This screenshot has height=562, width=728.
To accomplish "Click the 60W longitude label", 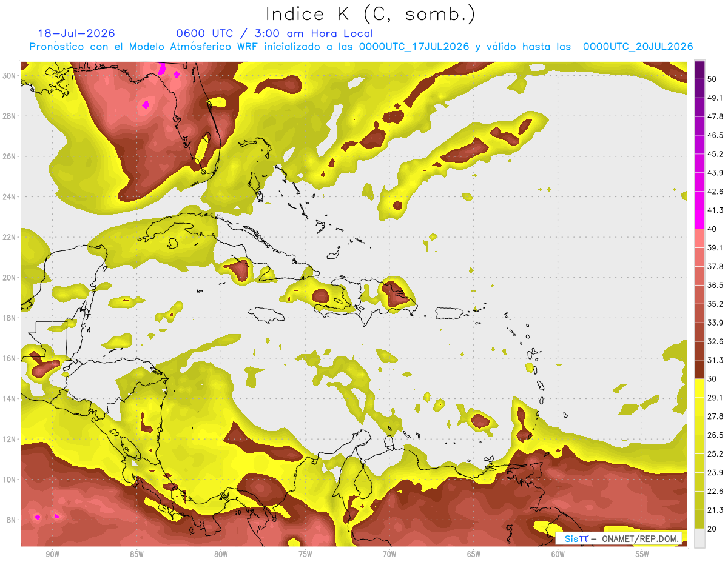I will click(x=558, y=555).
